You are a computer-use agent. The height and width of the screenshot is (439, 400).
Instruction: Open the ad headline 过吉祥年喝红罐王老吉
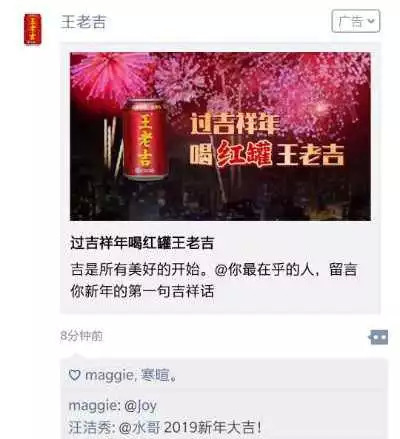click(142, 243)
